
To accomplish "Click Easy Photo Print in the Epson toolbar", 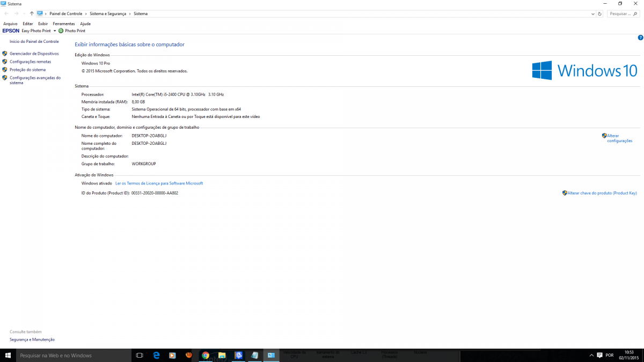I will (36, 31).
